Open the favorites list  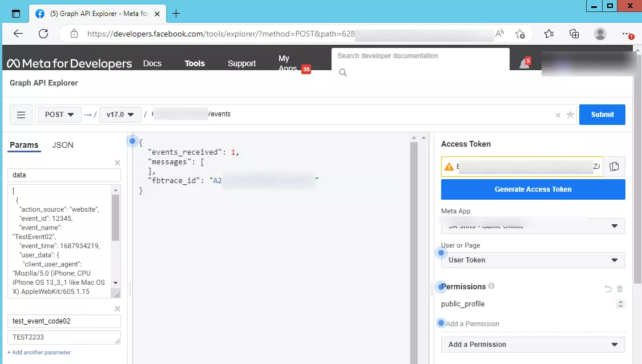(x=549, y=34)
